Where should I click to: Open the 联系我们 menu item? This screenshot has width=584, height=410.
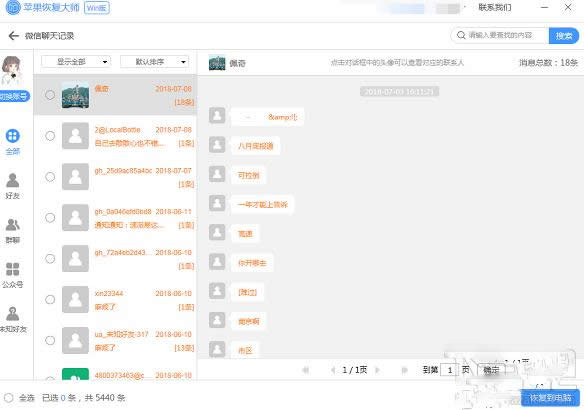[495, 7]
